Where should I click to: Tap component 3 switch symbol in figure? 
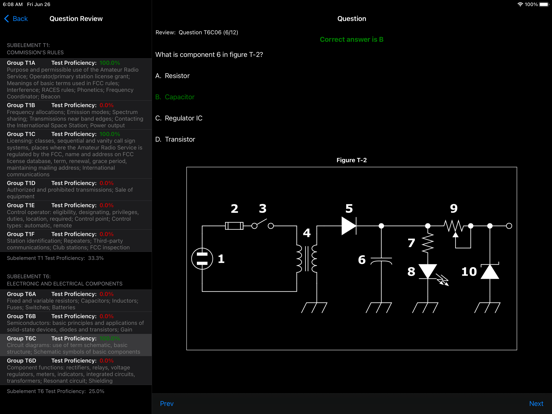pos(262,225)
